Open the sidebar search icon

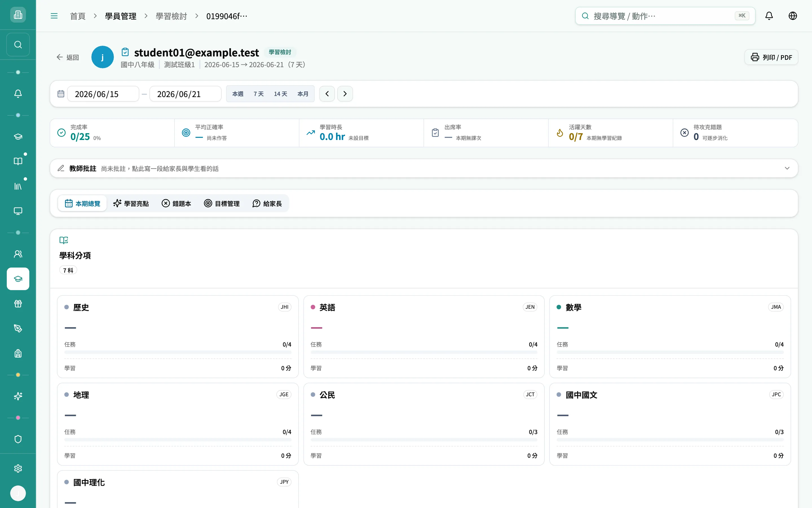point(18,44)
